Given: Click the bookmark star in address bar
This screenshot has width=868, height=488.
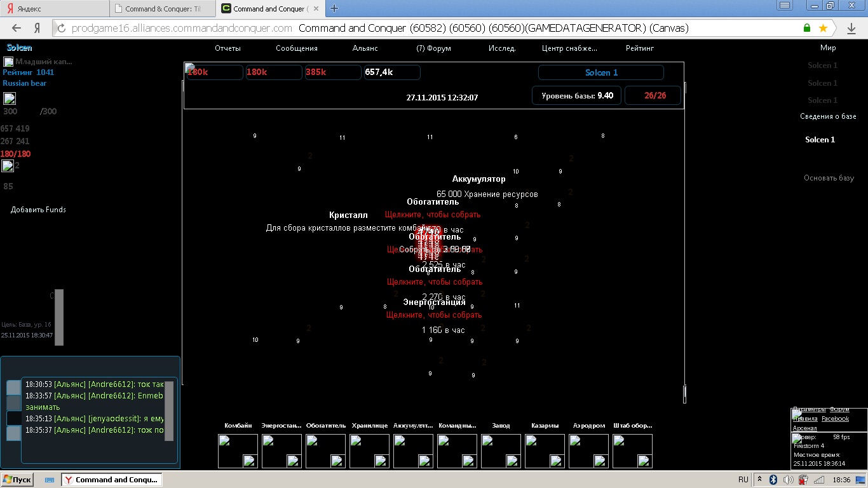Looking at the screenshot, I should 823,28.
